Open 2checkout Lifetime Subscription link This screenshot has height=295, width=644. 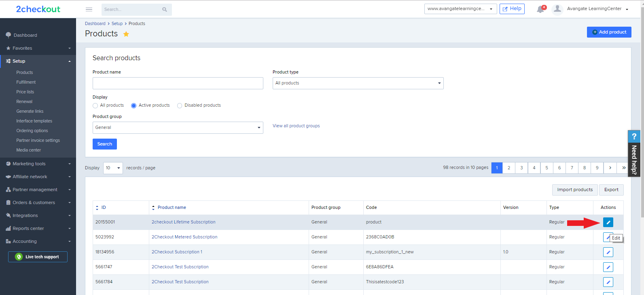184,222
